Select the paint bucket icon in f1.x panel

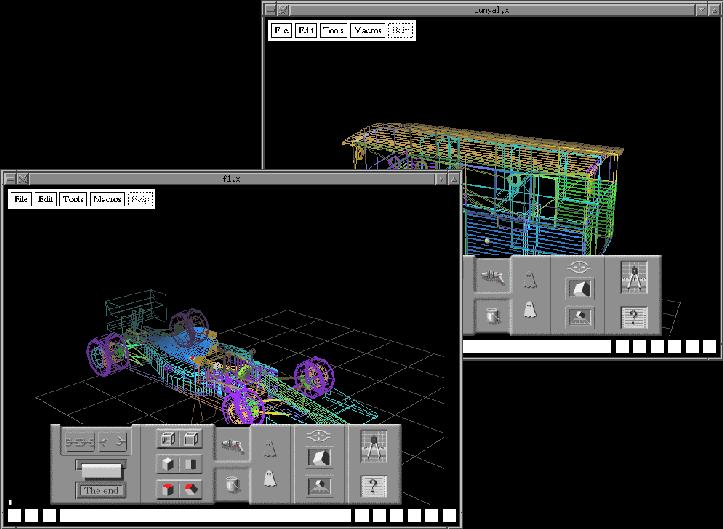232,483
